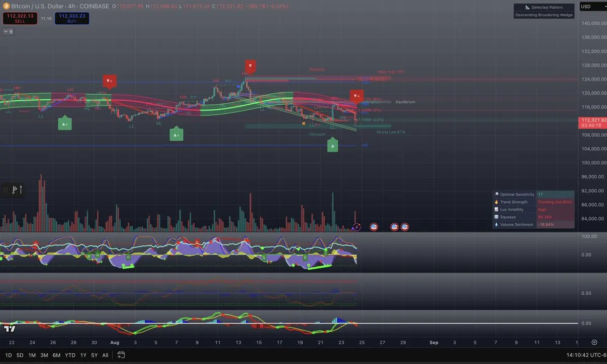Click the orange Bitcoin symbol logo
This screenshot has height=364, width=607.
(6, 6)
